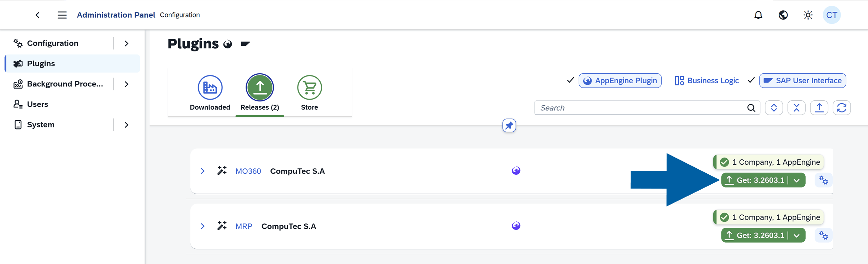Click the pin icon below the header
The image size is (868, 264).
pyautogui.click(x=509, y=126)
